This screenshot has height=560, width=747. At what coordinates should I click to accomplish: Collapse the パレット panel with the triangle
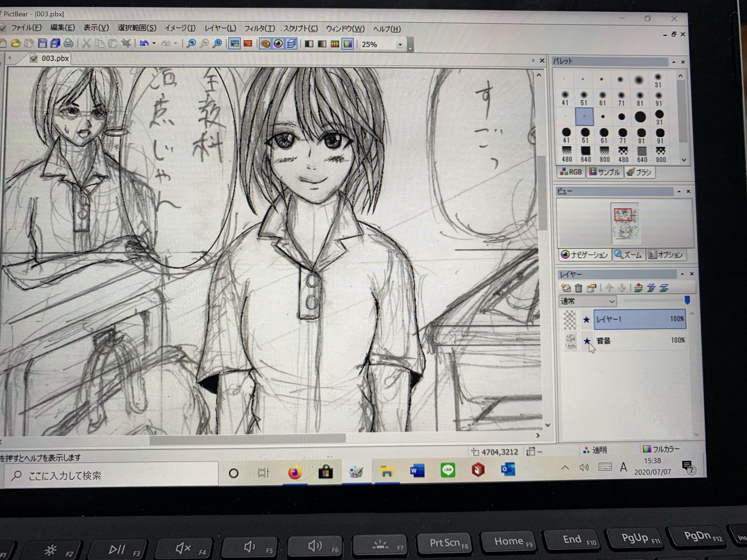coord(674,62)
